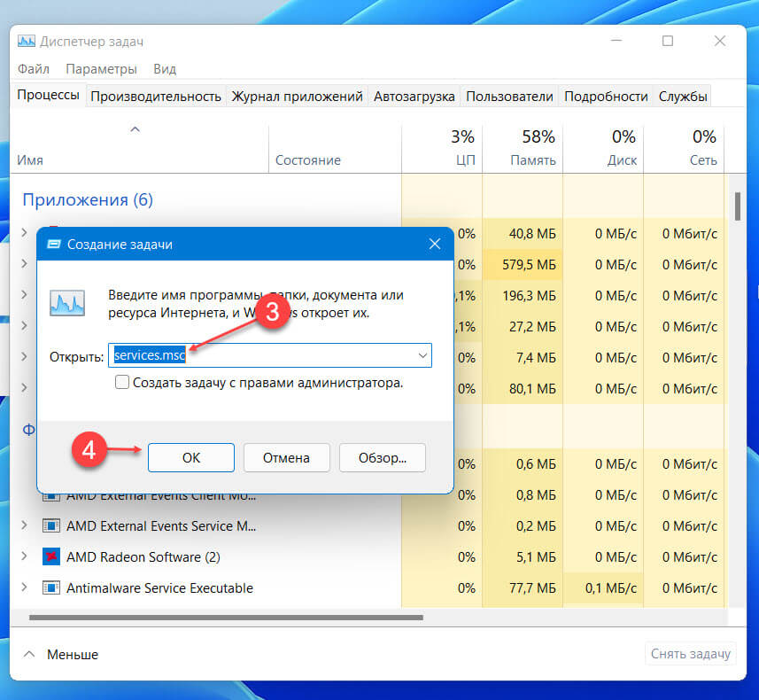The width and height of the screenshot is (759, 700).
Task: Click the Antimalware Service Executable process icon
Action: [50, 587]
